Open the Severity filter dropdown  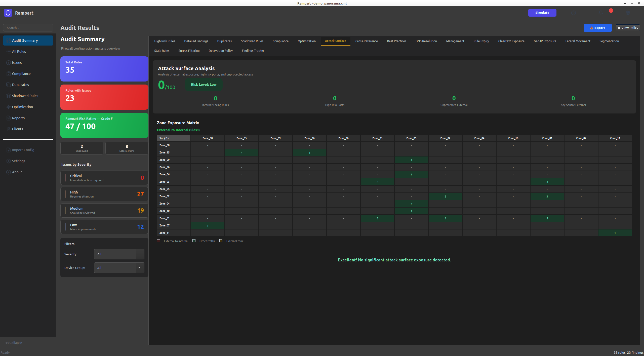click(x=119, y=254)
